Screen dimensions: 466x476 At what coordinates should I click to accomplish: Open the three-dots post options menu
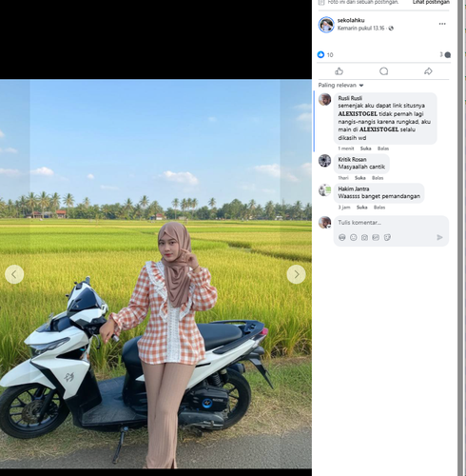[442, 24]
